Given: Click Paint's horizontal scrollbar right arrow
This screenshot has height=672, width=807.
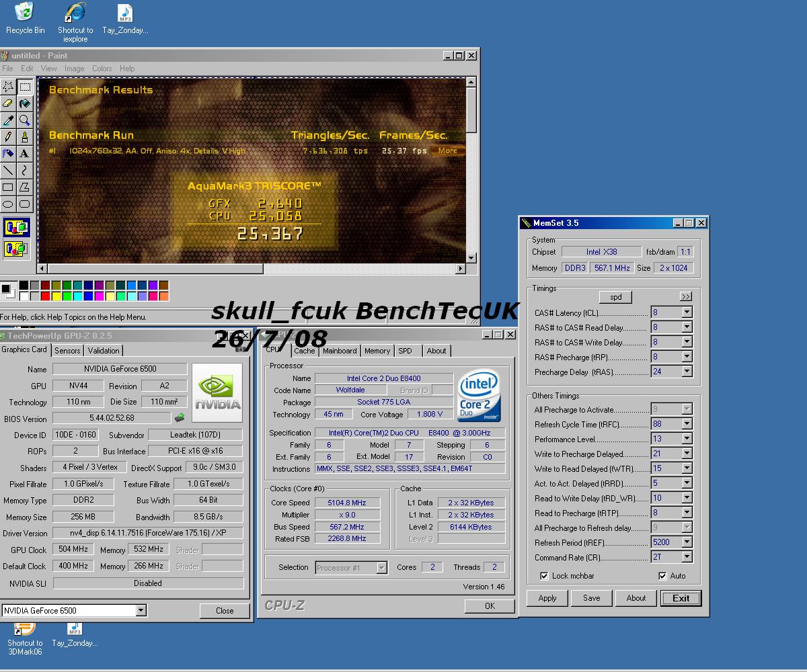Looking at the screenshot, I should click(x=461, y=269).
